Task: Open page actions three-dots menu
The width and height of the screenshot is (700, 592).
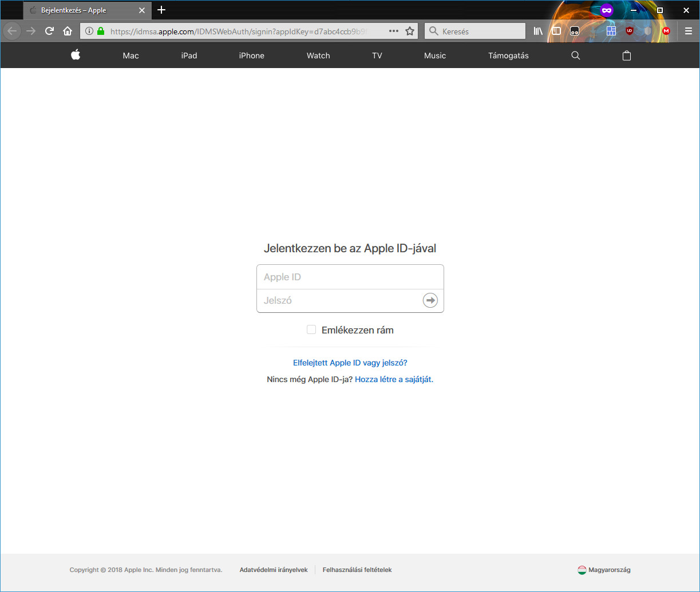Action: coord(394,31)
